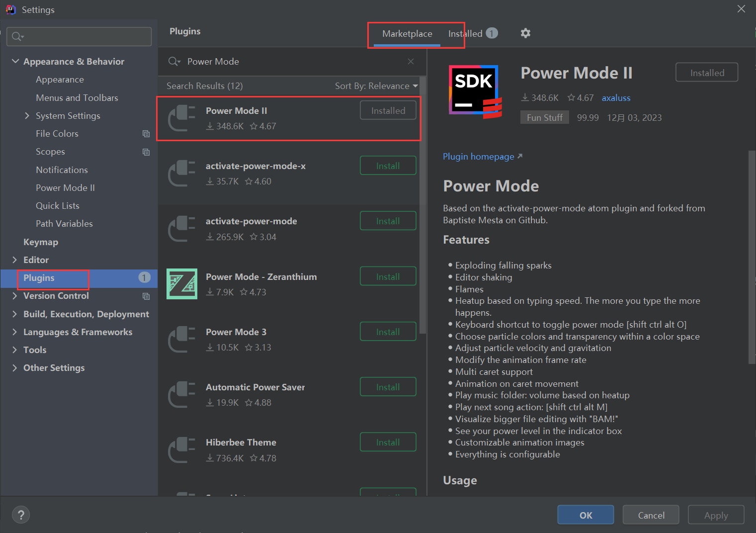Collapse the Appearance & Behavior section
The width and height of the screenshot is (756, 533).
15,61
